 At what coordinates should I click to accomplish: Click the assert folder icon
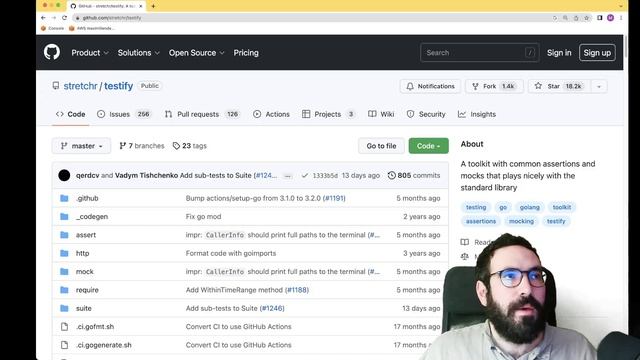pos(64,235)
